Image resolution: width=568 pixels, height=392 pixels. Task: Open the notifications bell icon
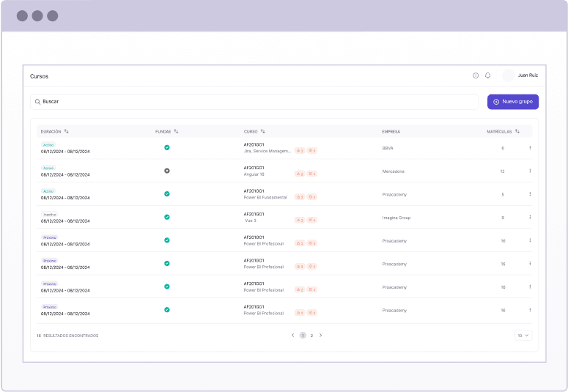pos(488,75)
